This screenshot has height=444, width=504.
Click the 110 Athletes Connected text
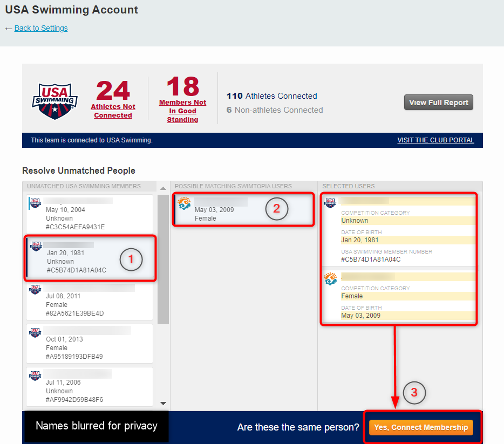click(271, 95)
